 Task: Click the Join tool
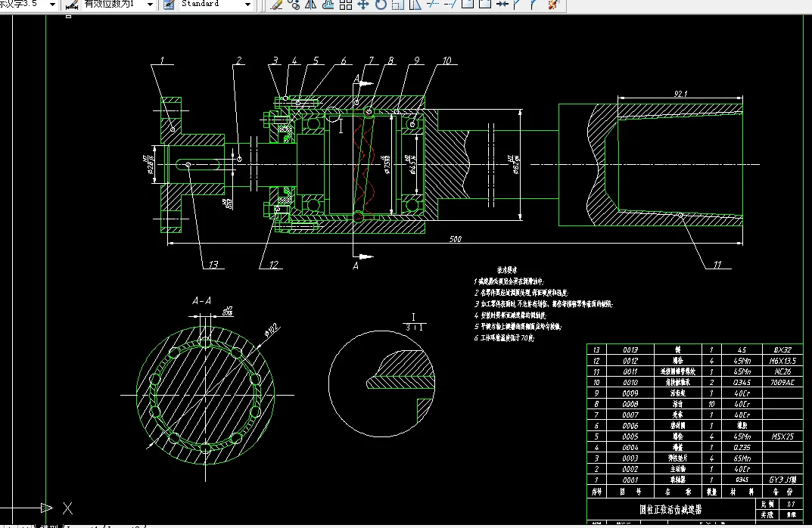click(502, 4)
